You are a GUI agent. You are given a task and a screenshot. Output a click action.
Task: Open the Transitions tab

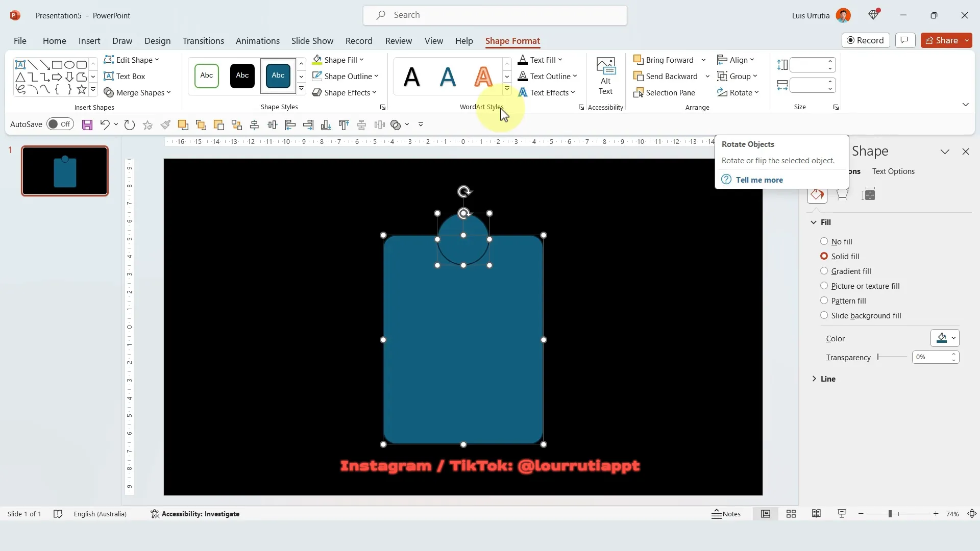(203, 41)
